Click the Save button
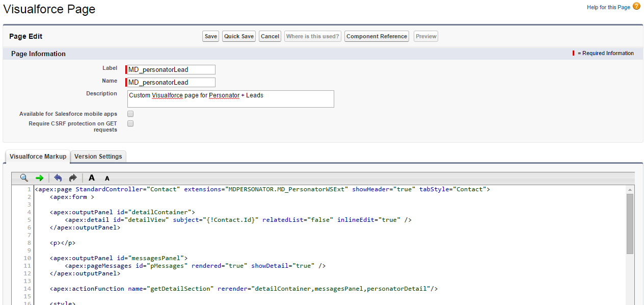 click(210, 36)
